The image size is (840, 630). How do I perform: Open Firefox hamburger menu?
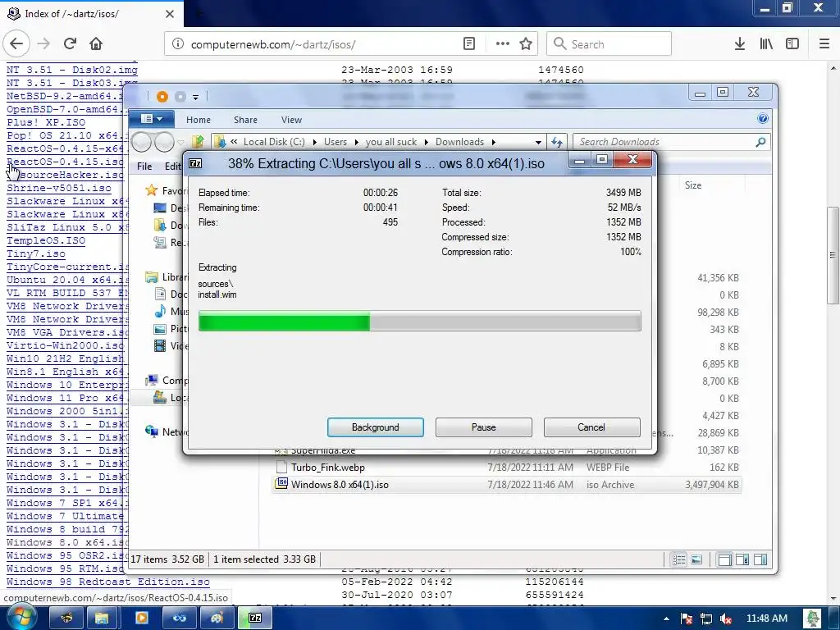pos(824,44)
